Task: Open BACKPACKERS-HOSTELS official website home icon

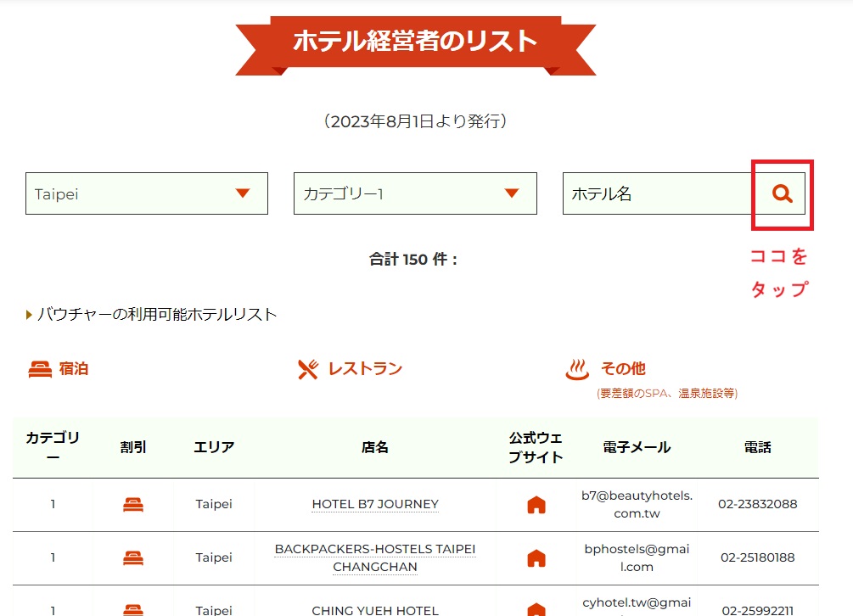Action: [x=536, y=558]
